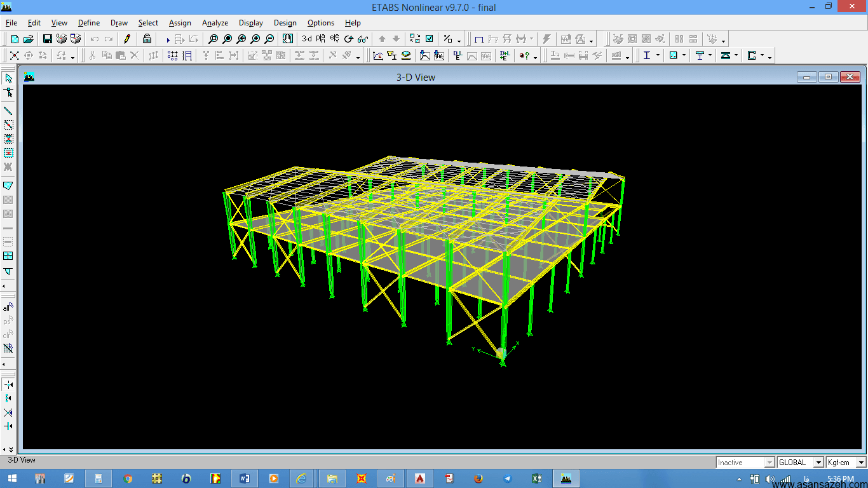This screenshot has width=868, height=488.
Task: Activate rubber band zoom magnifier
Action: pos(214,39)
